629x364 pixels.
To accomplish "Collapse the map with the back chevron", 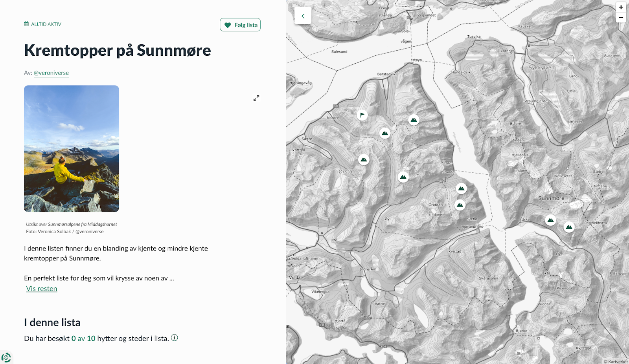I will 303,16.
